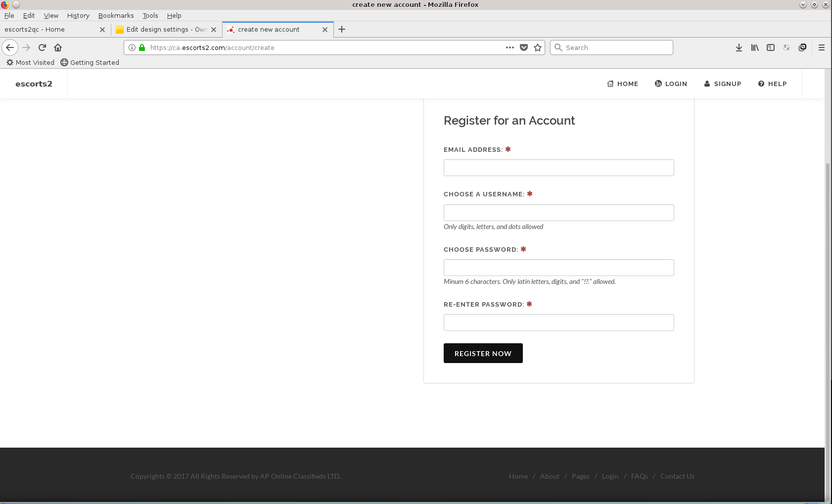This screenshot has width=832, height=504.
Task: Click the escorts2 site logo
Action: click(34, 84)
